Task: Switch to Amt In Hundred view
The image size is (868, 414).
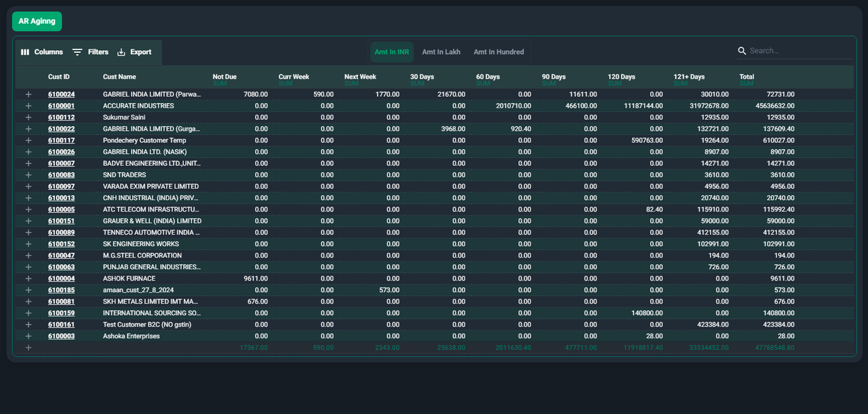Action: pyautogui.click(x=498, y=52)
